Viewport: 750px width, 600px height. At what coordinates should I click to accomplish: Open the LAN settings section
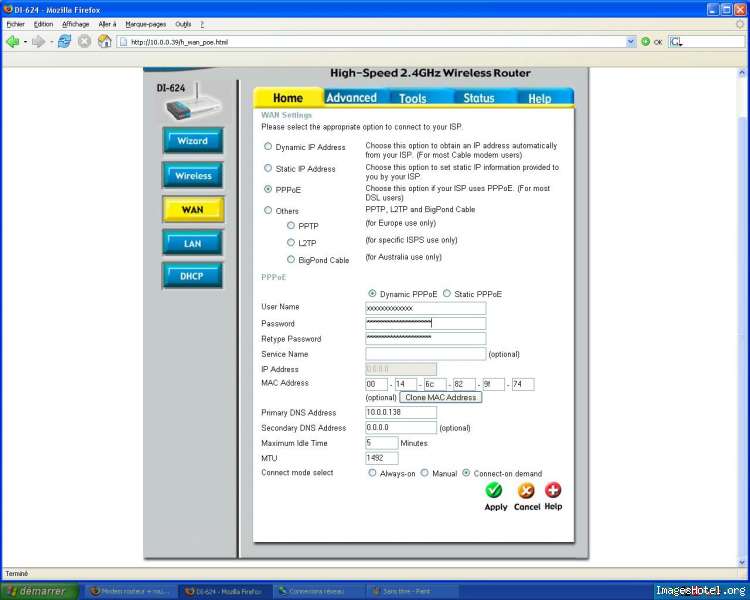tap(193, 244)
